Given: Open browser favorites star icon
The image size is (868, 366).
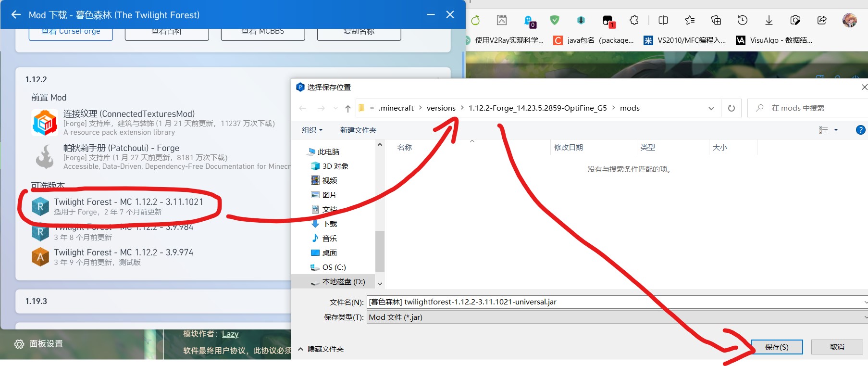Looking at the screenshot, I should pos(690,20).
